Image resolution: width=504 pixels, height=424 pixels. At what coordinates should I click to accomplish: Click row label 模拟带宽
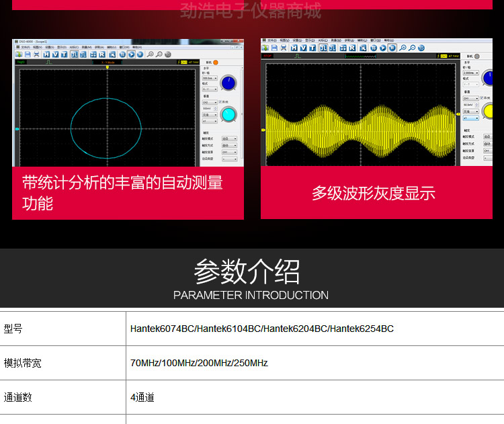[x=22, y=363]
